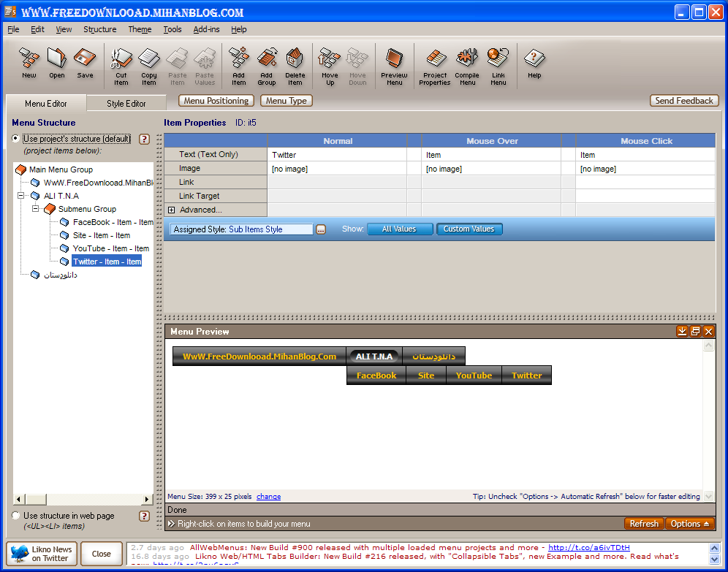Copy the selected item with Copy Item
Screen dimensions: 728x572
(149, 66)
